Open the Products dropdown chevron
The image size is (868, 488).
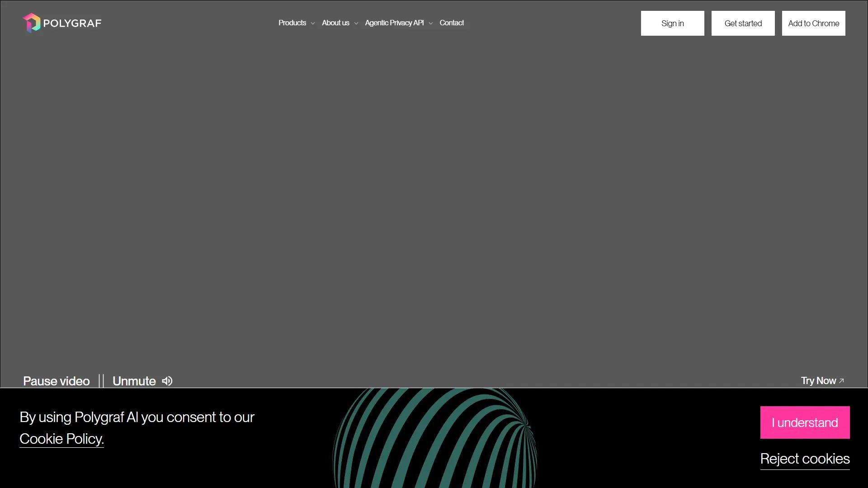(312, 23)
